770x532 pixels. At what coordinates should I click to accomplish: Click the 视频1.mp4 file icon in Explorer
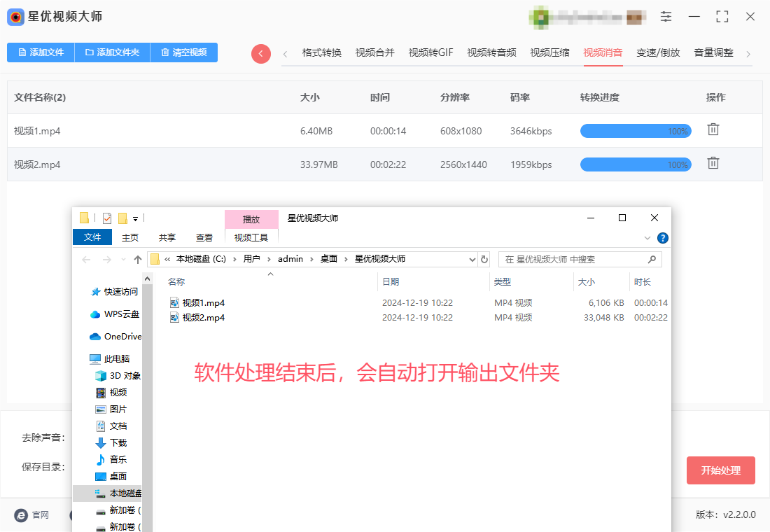(174, 302)
